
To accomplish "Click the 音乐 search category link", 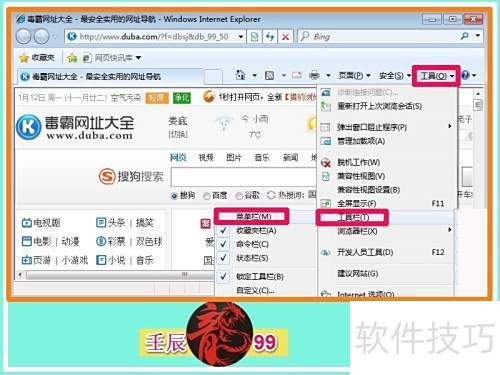I will [262, 157].
